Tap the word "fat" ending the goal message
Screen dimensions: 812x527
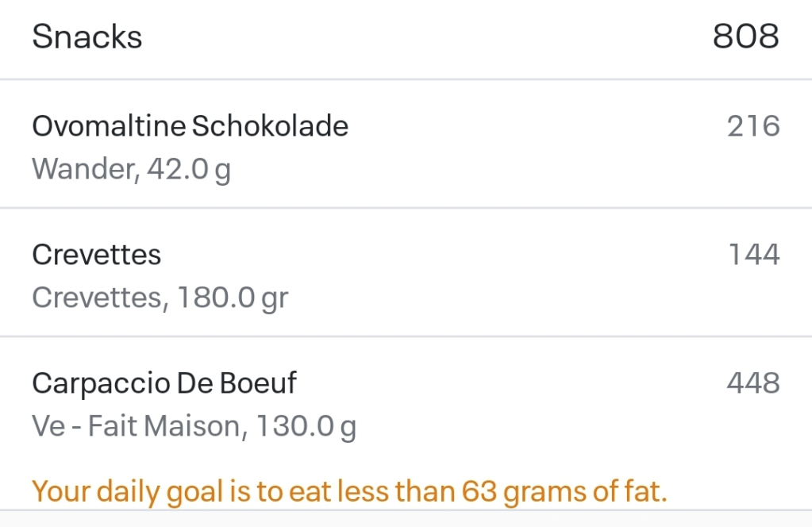645,492
